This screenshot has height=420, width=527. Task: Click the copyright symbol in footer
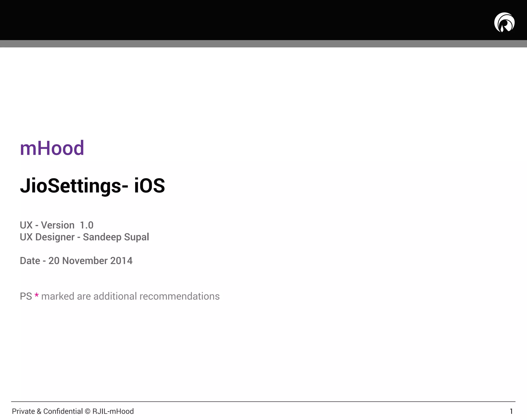tap(87, 411)
